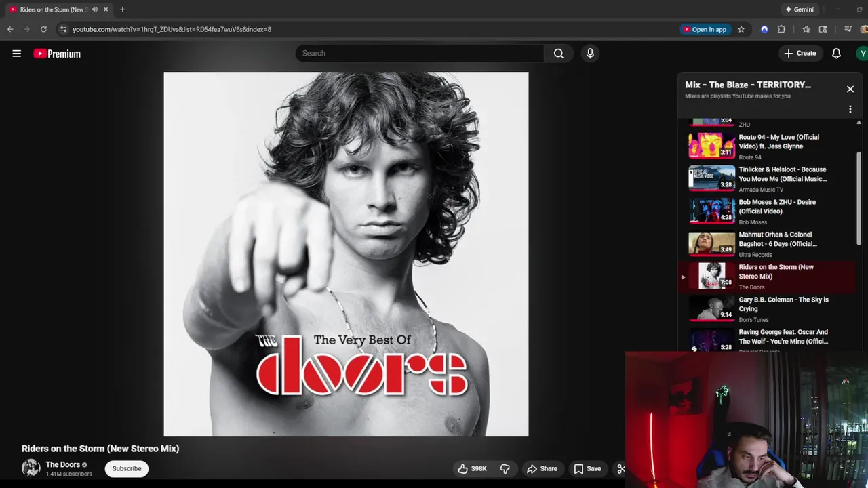Viewport: 868px width, 488px height.
Task: Start voice search with microphone icon
Action: pos(590,53)
